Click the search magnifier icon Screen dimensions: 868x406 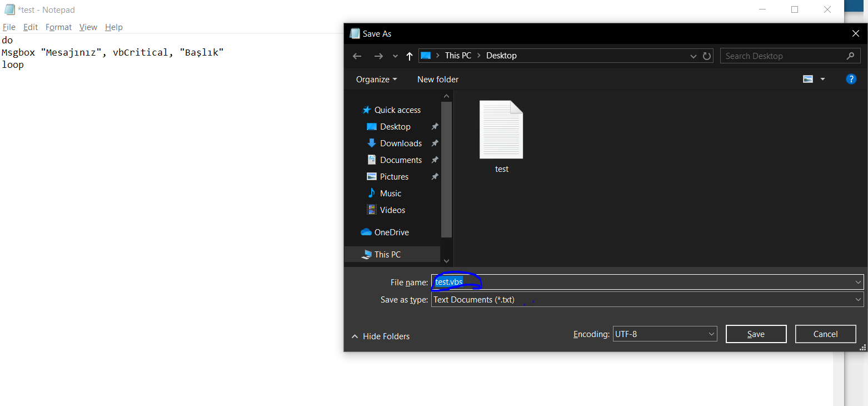(x=850, y=56)
